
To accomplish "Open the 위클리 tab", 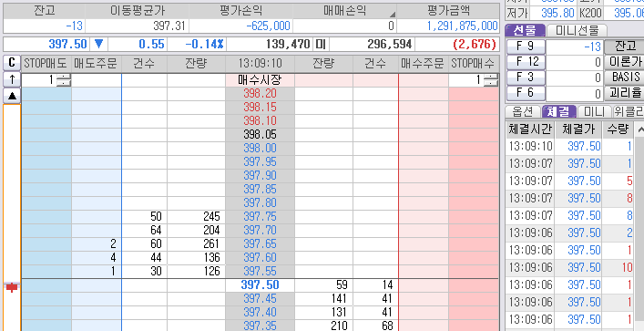I will point(628,111).
